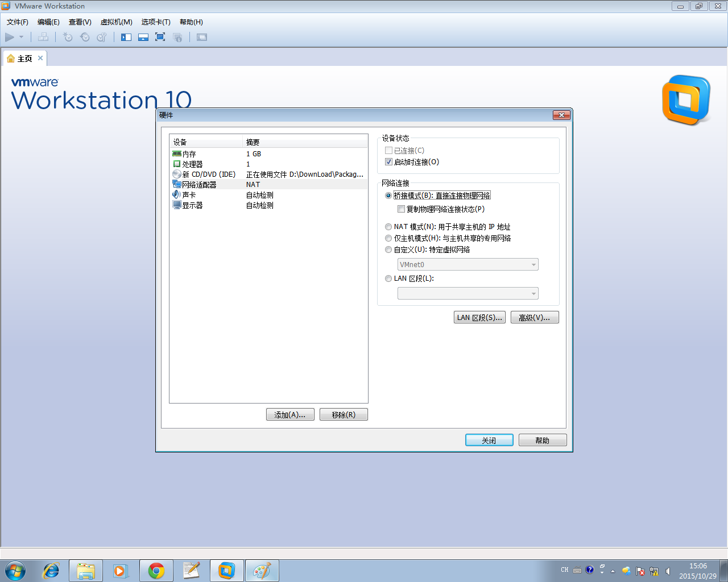Click the Unity mode toolbar icon
Image resolution: width=728 pixels, height=582 pixels.
point(177,37)
